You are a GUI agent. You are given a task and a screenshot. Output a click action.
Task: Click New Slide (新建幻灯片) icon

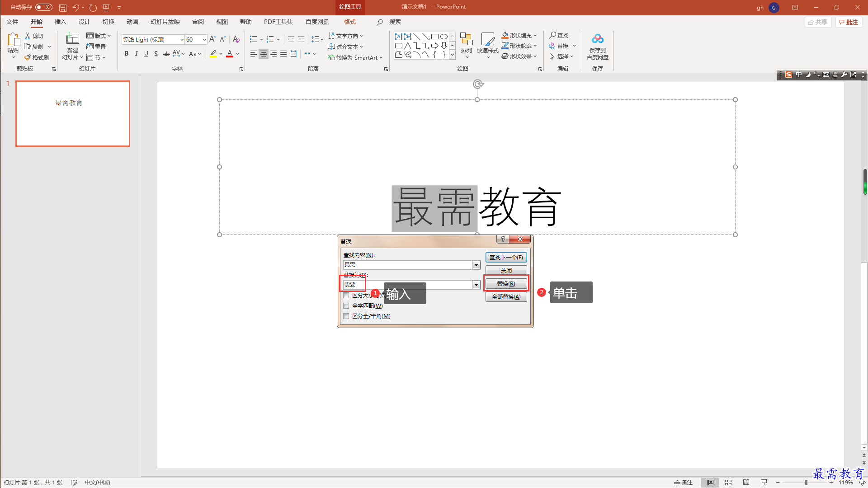coord(72,39)
